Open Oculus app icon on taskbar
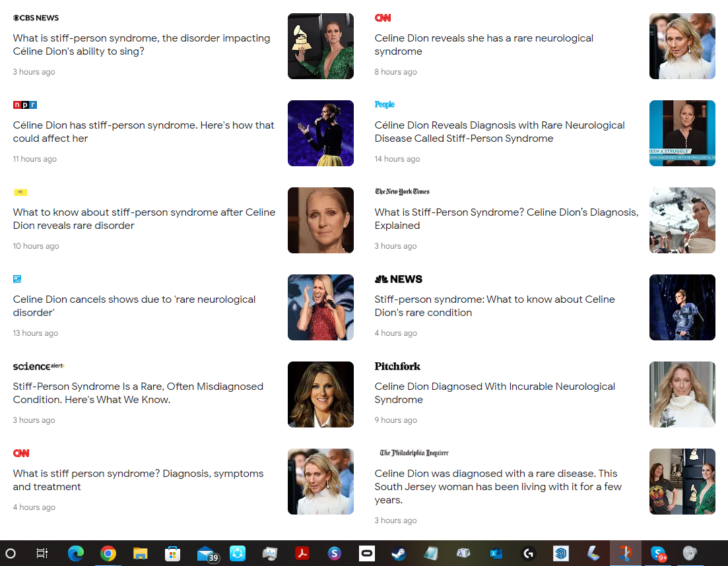This screenshot has height=566, width=728. [367, 553]
